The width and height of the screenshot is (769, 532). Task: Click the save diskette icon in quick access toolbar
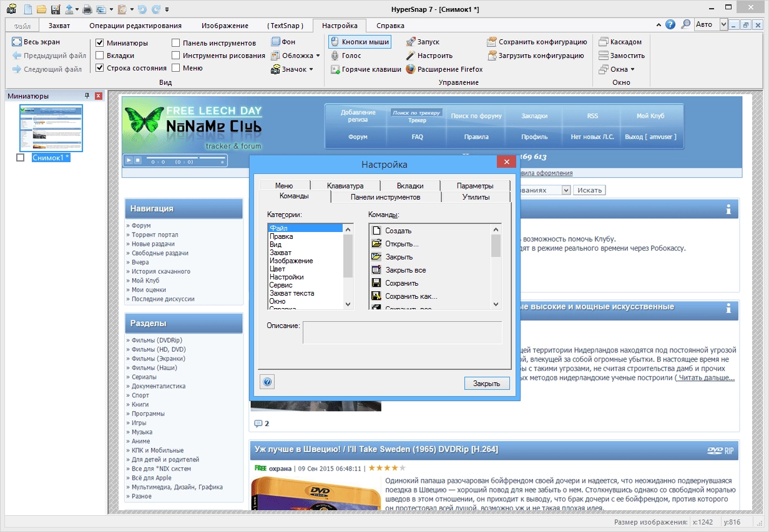55,9
